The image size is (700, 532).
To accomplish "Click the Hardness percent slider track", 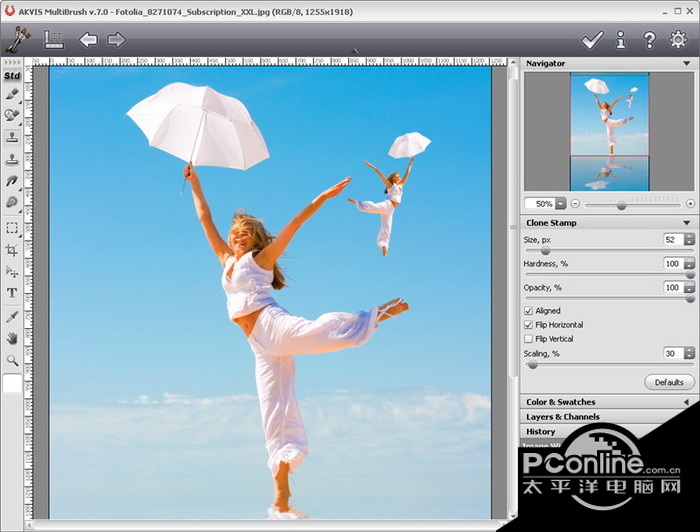I will point(608,274).
